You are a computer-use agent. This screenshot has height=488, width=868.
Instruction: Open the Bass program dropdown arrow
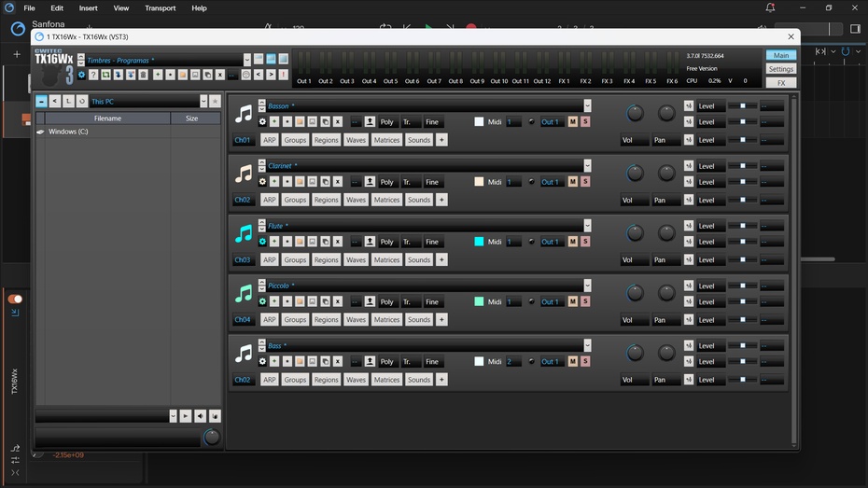click(x=587, y=345)
